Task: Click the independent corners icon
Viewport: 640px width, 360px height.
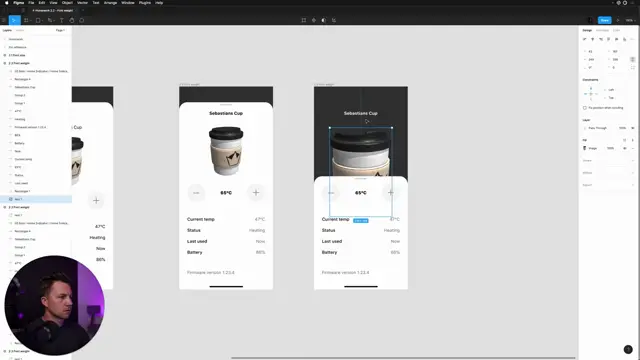Action: tap(633, 67)
